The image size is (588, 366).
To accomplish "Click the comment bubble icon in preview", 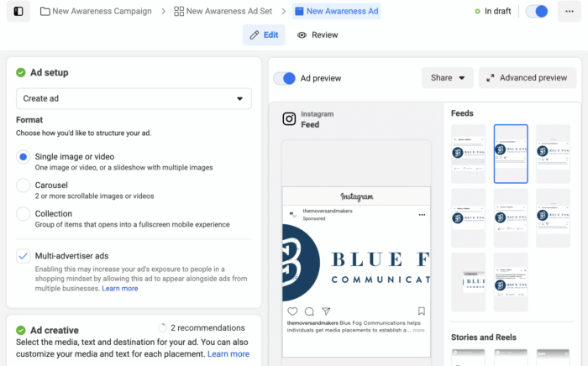I will point(309,311).
